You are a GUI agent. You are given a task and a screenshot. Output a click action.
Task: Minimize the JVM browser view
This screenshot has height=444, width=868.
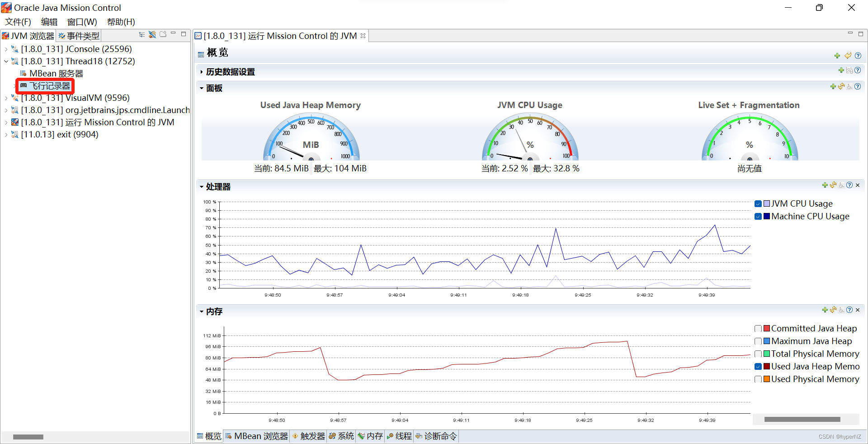[x=173, y=33]
